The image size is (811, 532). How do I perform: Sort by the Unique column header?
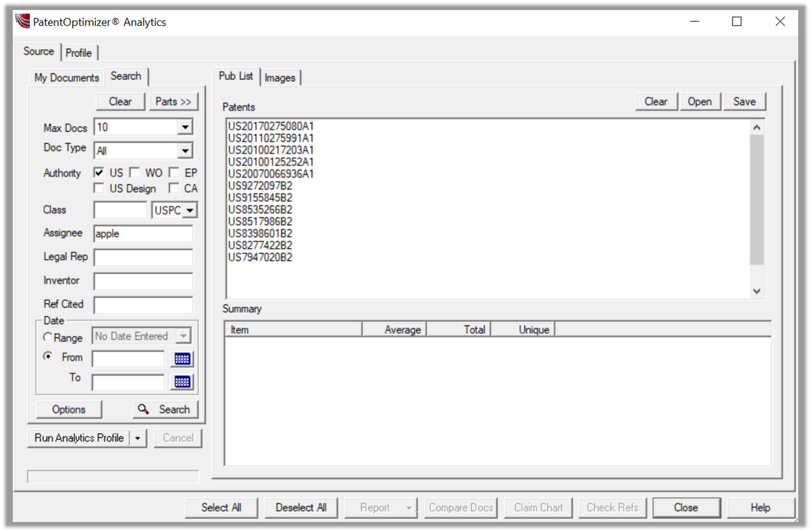[x=523, y=329]
